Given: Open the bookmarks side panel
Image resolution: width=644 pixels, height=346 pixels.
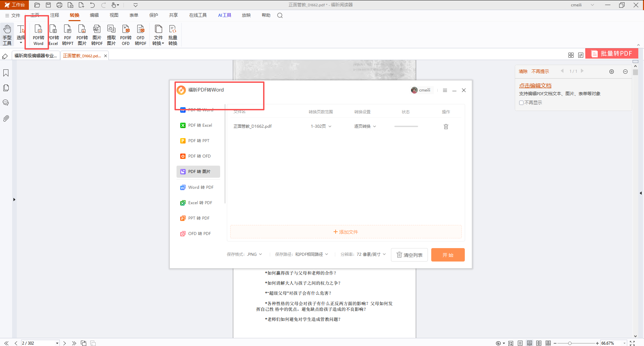Looking at the screenshot, I should (x=6, y=73).
